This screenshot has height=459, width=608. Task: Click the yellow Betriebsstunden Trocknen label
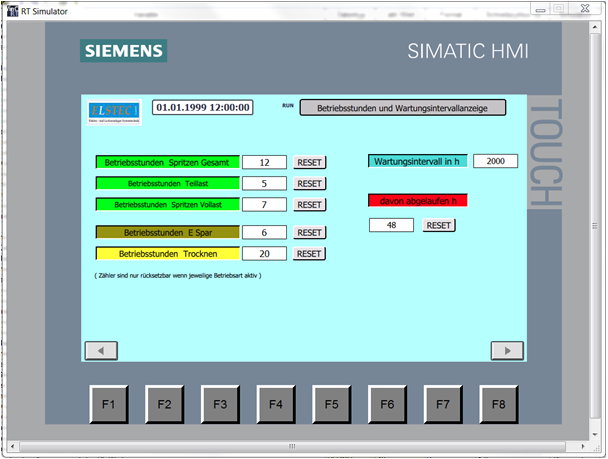coord(168,254)
